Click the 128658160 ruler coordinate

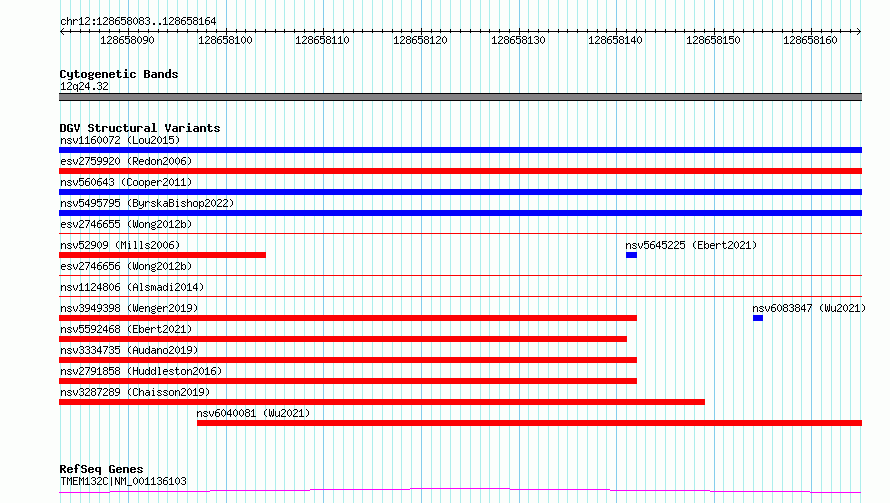coord(811,40)
